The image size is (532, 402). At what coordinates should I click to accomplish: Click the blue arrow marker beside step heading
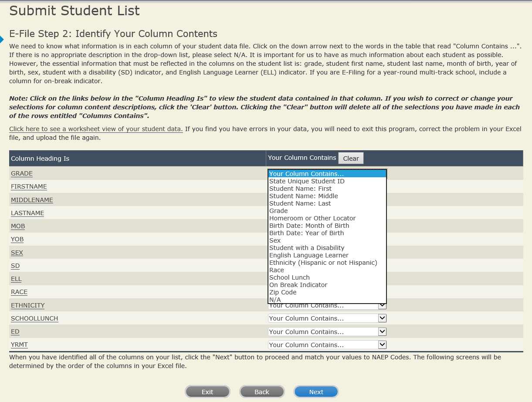point(2,39)
